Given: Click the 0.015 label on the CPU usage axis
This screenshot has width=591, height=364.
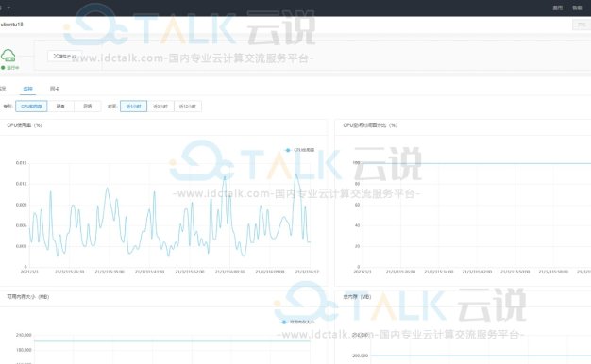Looking at the screenshot, I should pyautogui.click(x=21, y=163).
